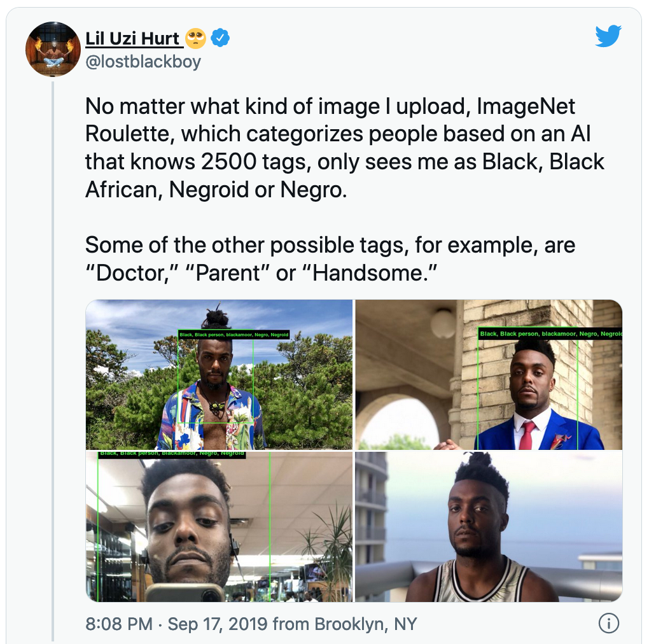This screenshot has width=649, height=644.
Task: Click the blue verified badge
Action: pyautogui.click(x=220, y=38)
